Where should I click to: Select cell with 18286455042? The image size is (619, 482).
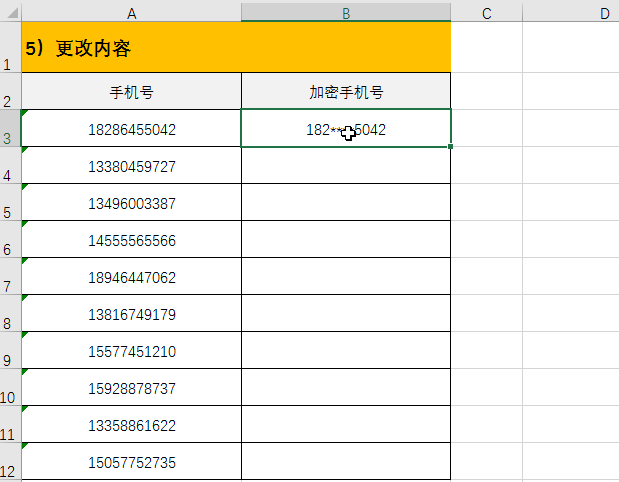[131, 128]
